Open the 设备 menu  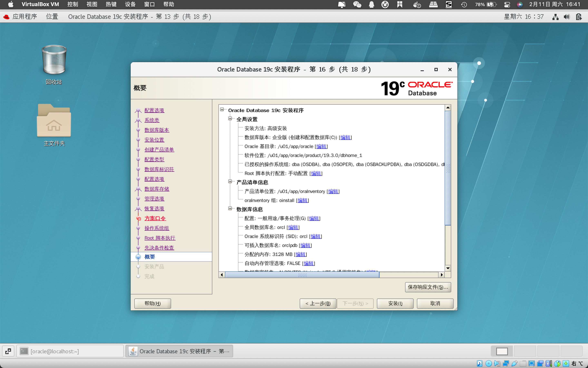[130, 4]
